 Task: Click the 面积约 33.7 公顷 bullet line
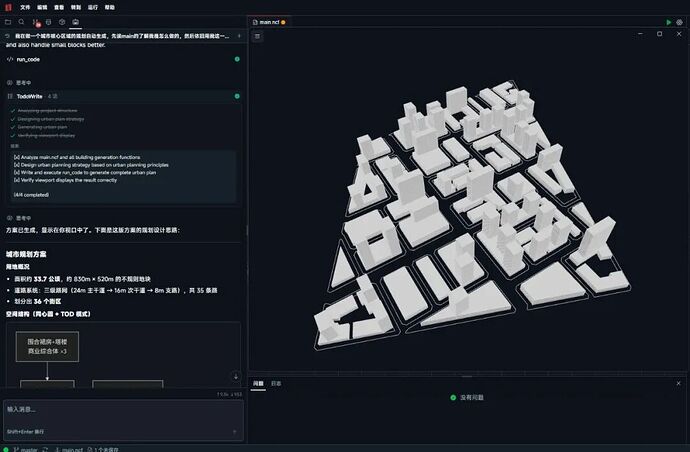[82, 279]
